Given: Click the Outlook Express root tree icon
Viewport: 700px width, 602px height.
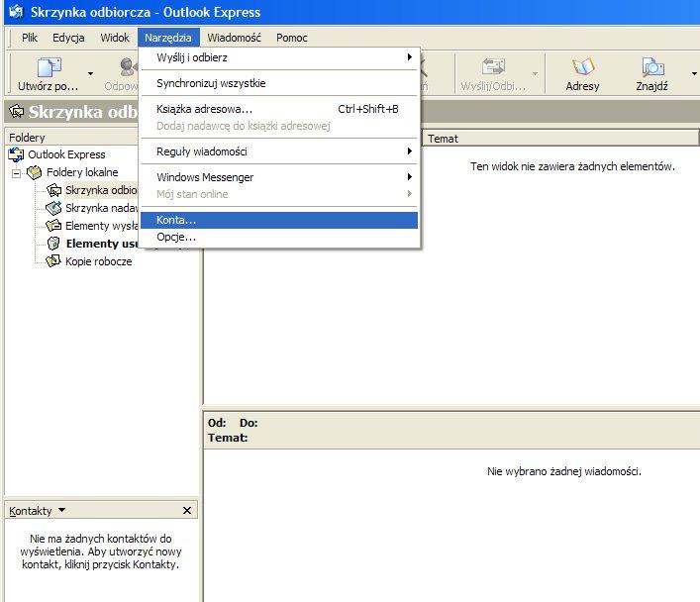Looking at the screenshot, I should [15, 154].
